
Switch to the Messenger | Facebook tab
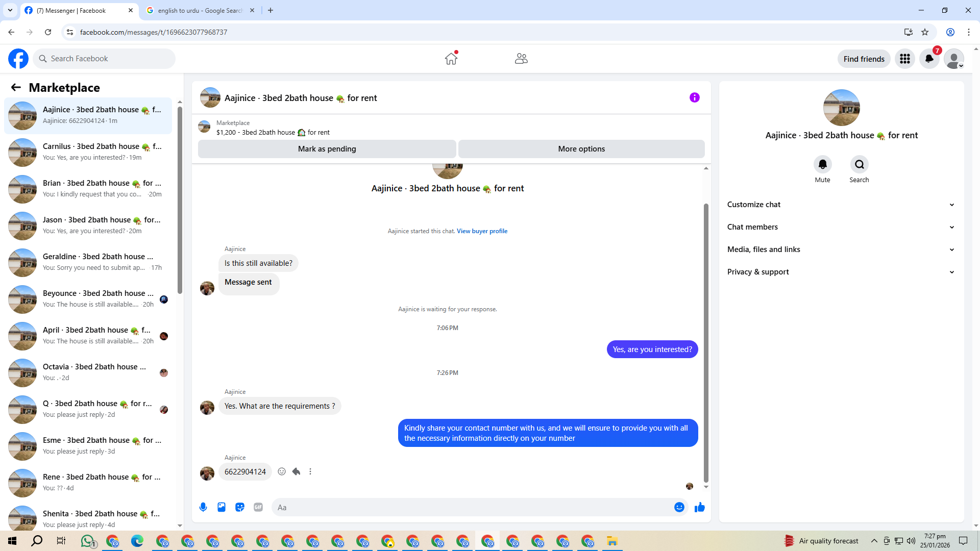pyautogui.click(x=79, y=10)
